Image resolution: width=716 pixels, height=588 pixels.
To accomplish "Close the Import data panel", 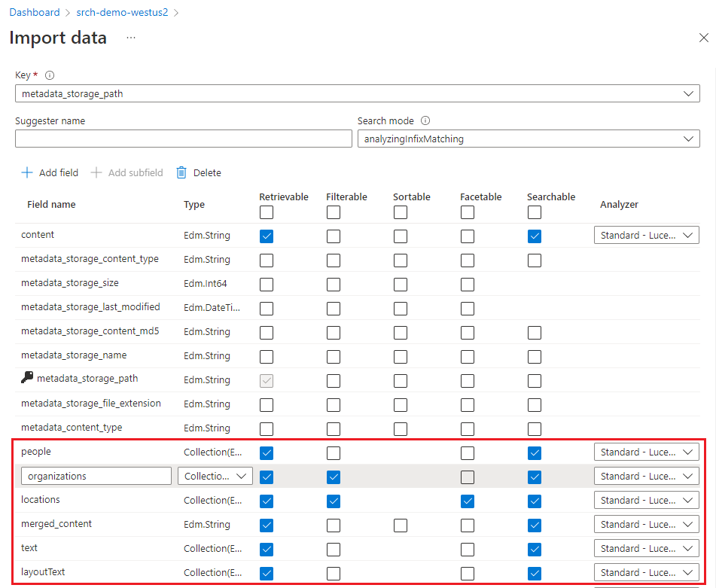I will pyautogui.click(x=703, y=38).
